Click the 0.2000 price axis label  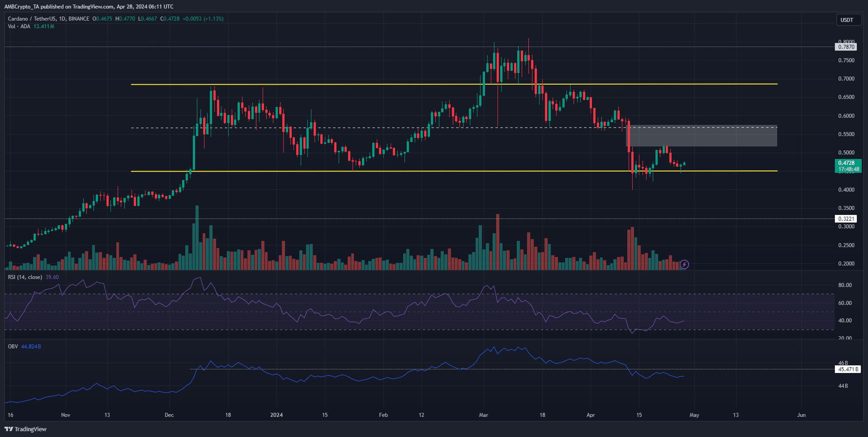pos(846,264)
